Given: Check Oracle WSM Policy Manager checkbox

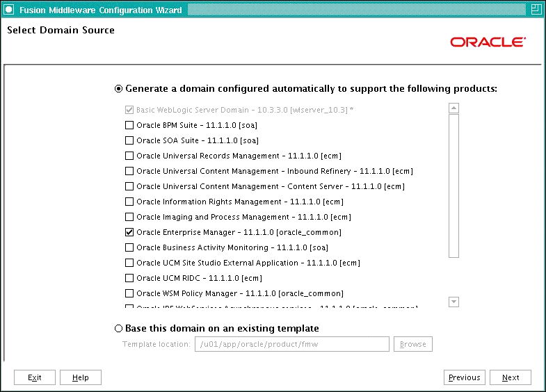Looking at the screenshot, I should tap(129, 293).
